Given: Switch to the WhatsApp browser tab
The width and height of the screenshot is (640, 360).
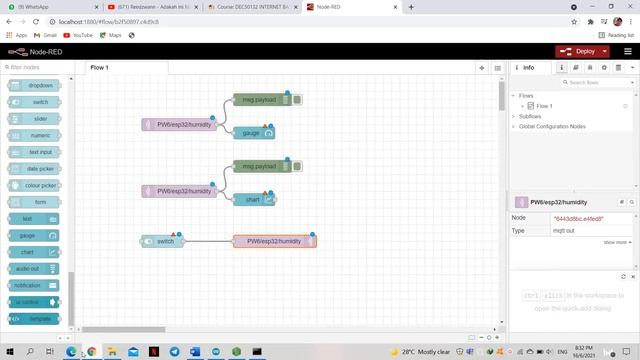Looking at the screenshot, I should click(51, 7).
